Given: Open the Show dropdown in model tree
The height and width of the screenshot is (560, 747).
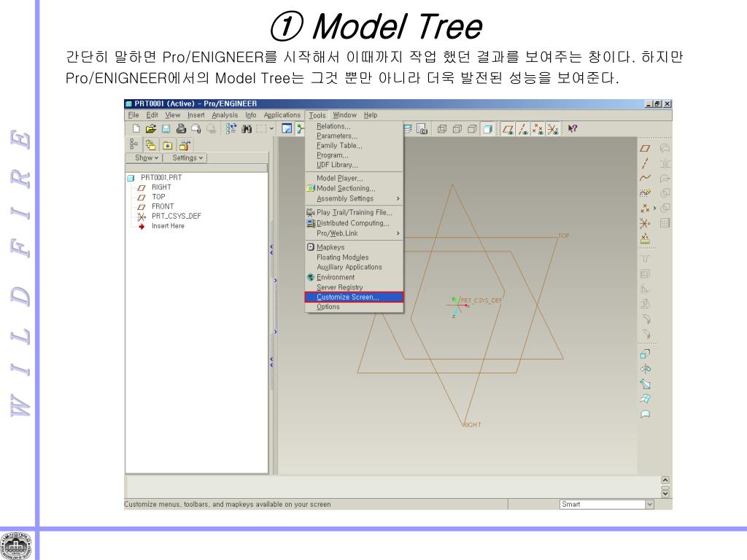Looking at the screenshot, I should tap(144, 157).
